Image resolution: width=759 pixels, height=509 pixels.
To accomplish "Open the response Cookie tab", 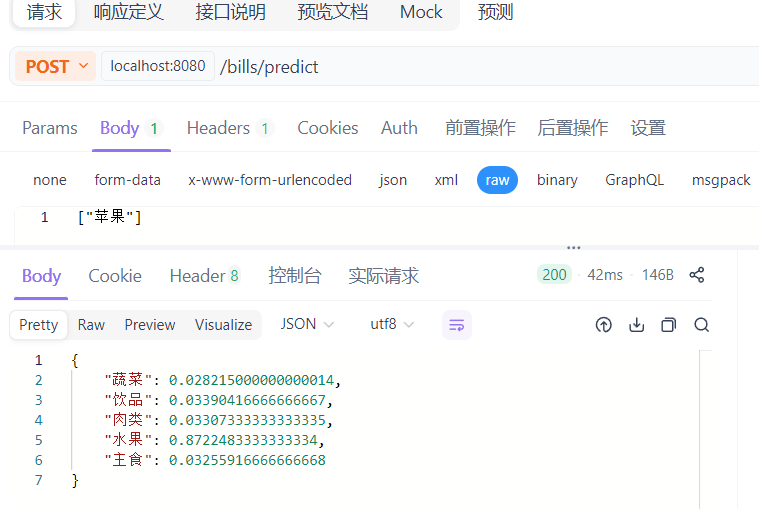I will pyautogui.click(x=115, y=276).
